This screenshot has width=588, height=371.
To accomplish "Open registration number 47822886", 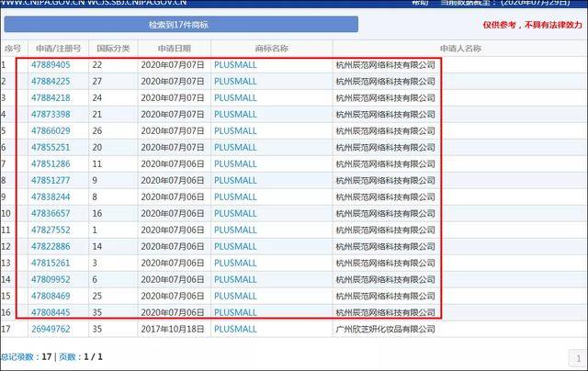I will click(x=51, y=246).
